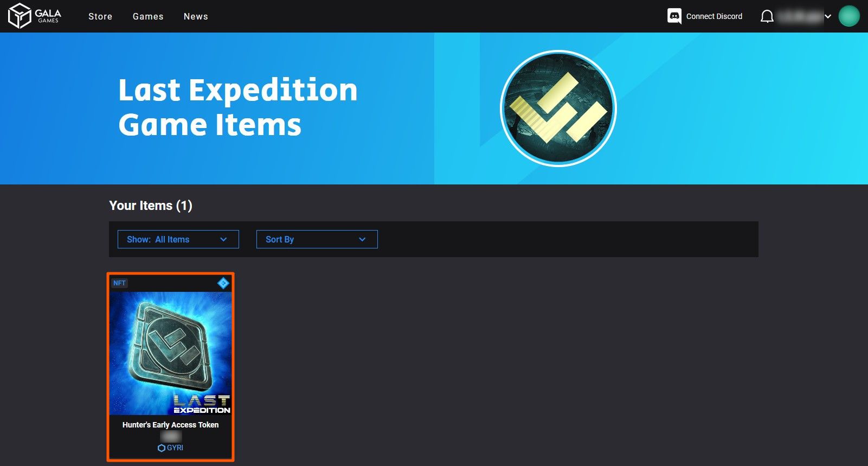868x466 pixels.
Task: Select the Connect Discord link
Action: pos(714,16)
